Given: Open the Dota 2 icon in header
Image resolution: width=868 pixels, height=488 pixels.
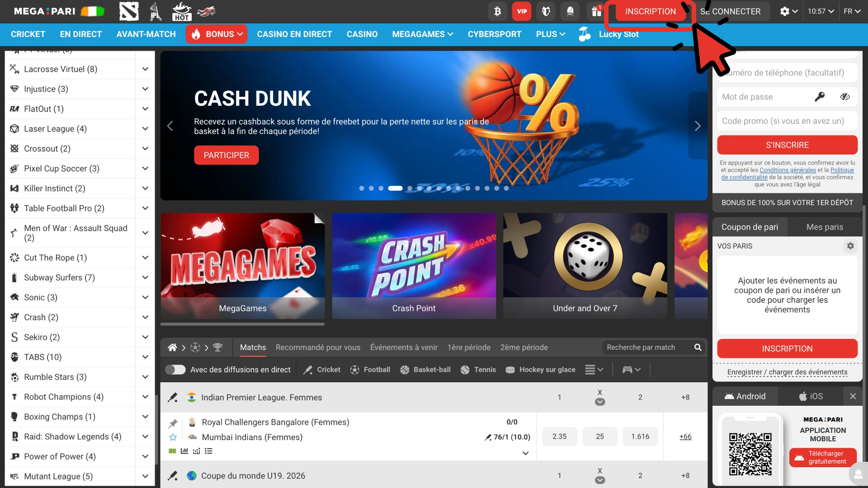Looking at the screenshot, I should coord(129,11).
